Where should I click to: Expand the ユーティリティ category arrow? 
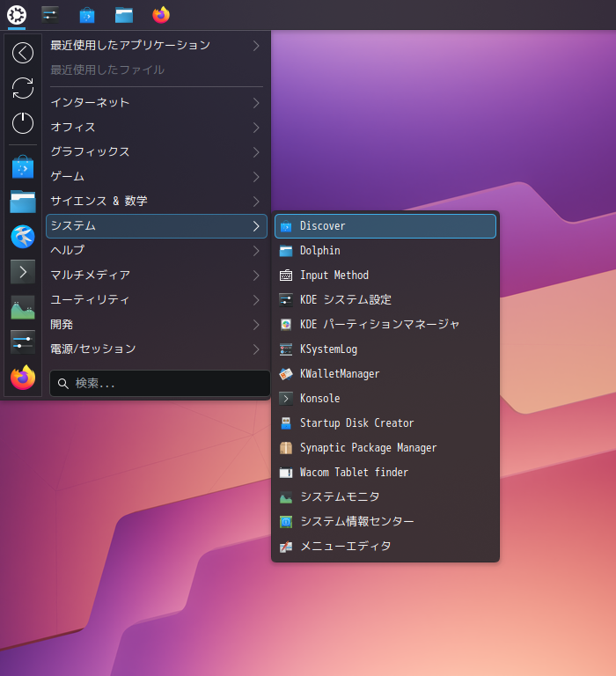256,299
